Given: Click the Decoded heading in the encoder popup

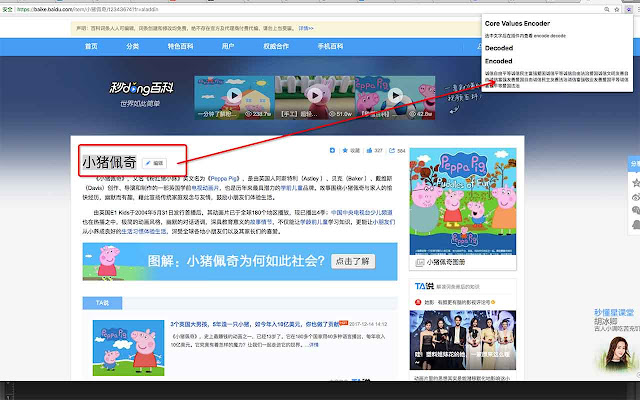Looking at the screenshot, I should tap(499, 48).
